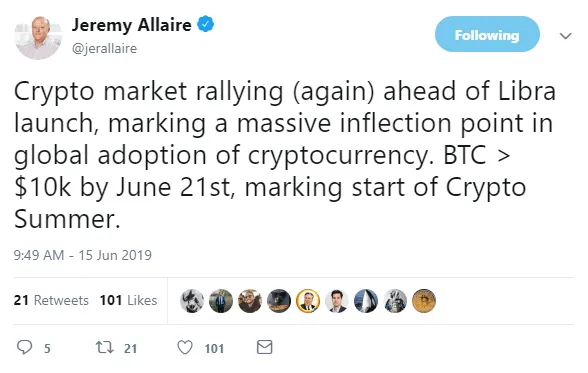This screenshot has width=588, height=373.
Task: Open the Bitcoin coin avatar liker
Action: click(x=424, y=301)
